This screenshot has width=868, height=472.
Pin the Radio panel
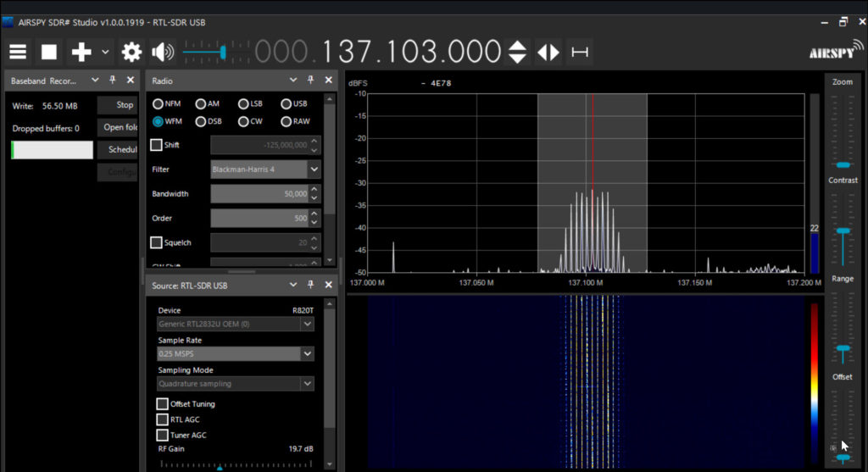[310, 80]
